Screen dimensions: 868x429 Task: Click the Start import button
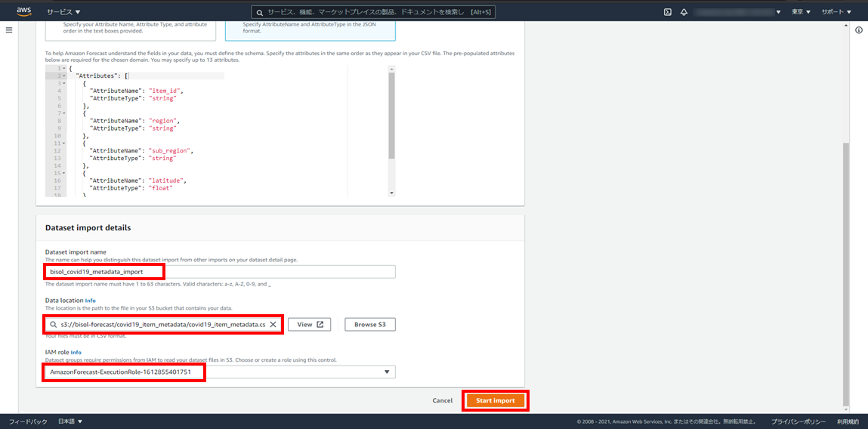(495, 400)
